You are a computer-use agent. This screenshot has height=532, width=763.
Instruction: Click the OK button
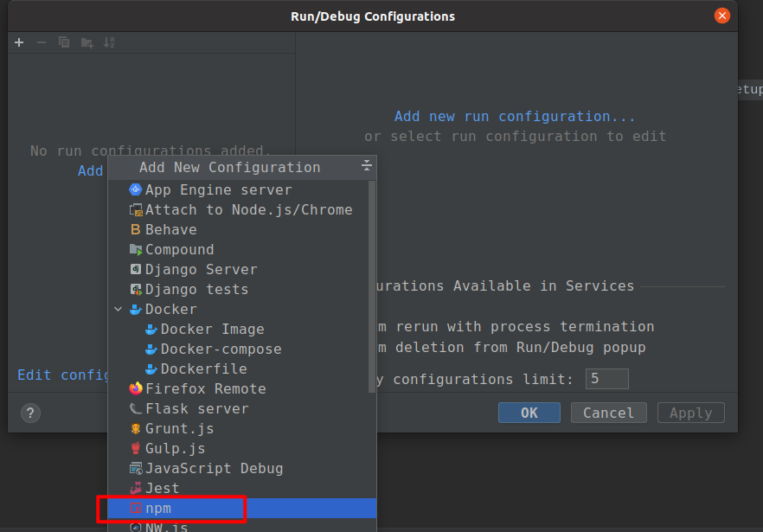(529, 413)
